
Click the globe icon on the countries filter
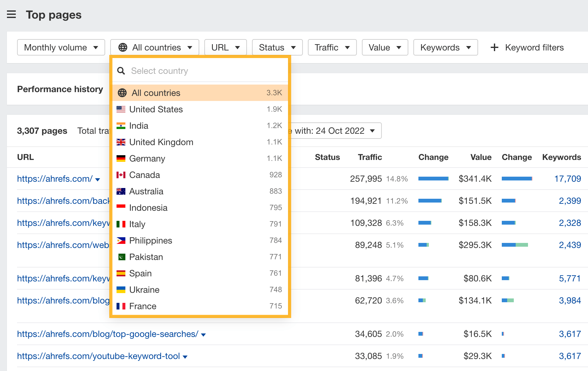coord(123,47)
